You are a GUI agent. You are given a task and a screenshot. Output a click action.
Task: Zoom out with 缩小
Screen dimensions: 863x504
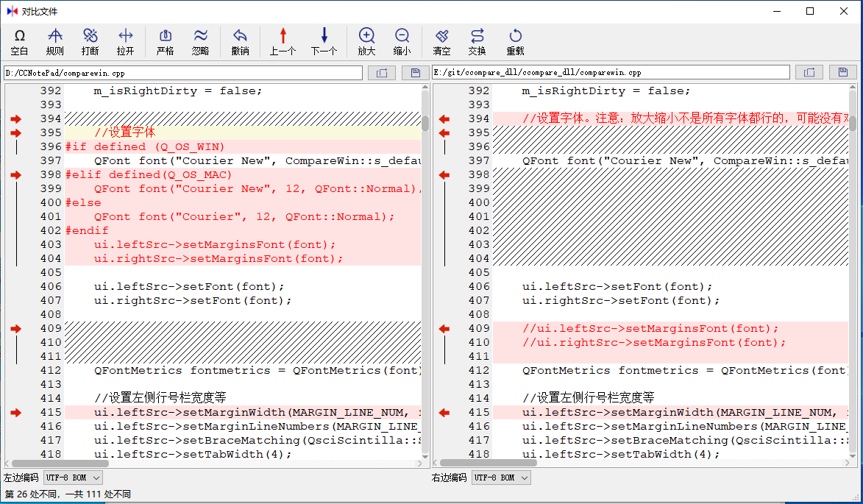click(402, 43)
